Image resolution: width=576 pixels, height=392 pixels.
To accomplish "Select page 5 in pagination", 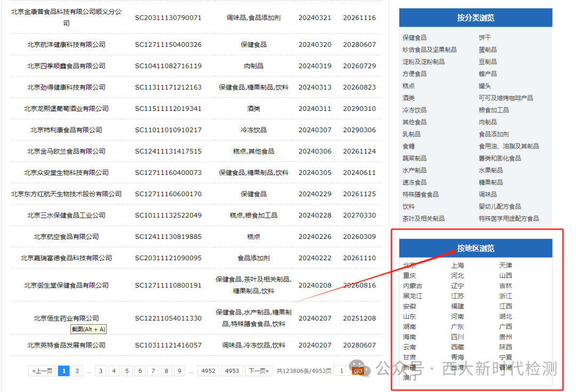I will [x=127, y=371].
